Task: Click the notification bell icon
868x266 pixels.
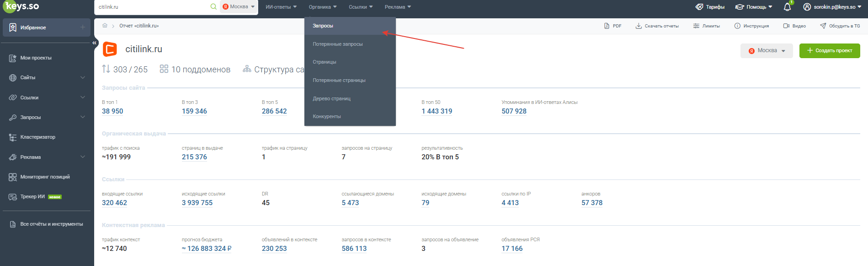Action: pyautogui.click(x=787, y=7)
